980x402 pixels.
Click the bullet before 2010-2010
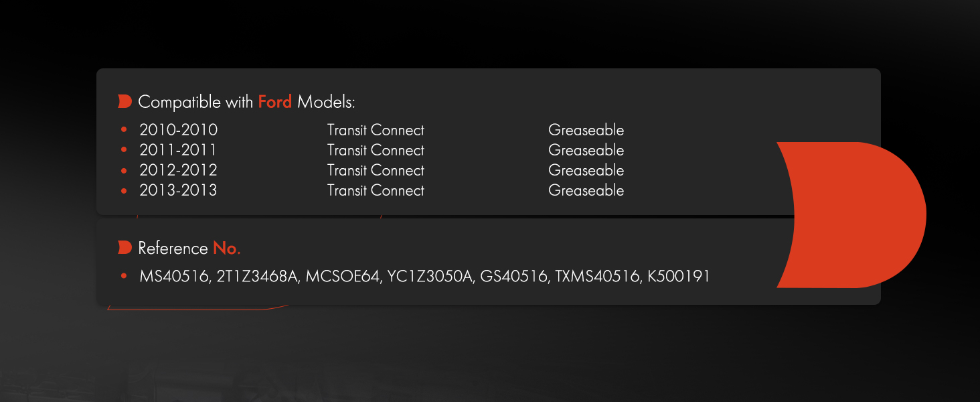(x=124, y=130)
